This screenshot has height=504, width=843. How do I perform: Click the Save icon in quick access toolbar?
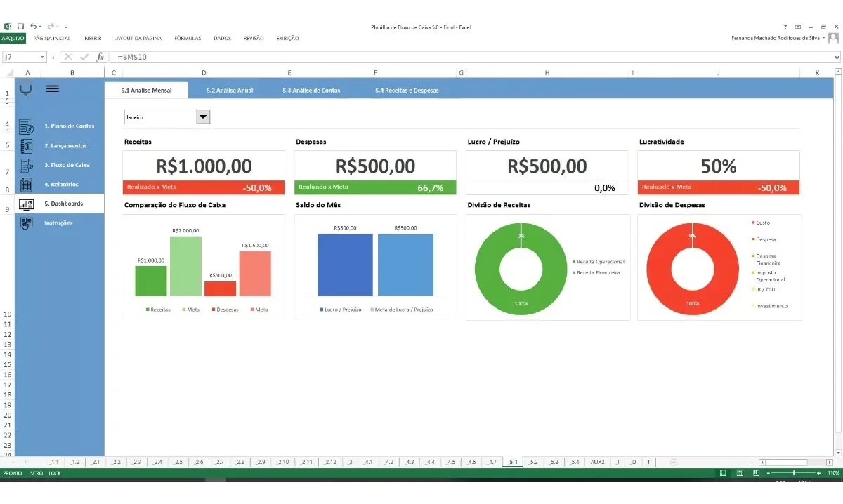[x=20, y=27]
